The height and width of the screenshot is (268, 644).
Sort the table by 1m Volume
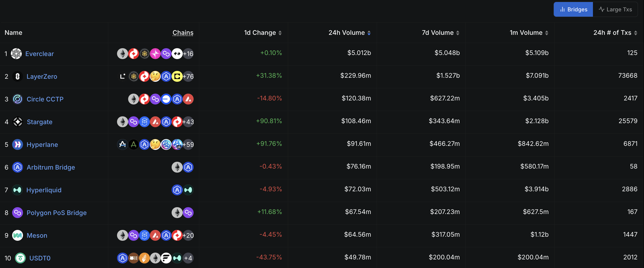(x=529, y=33)
